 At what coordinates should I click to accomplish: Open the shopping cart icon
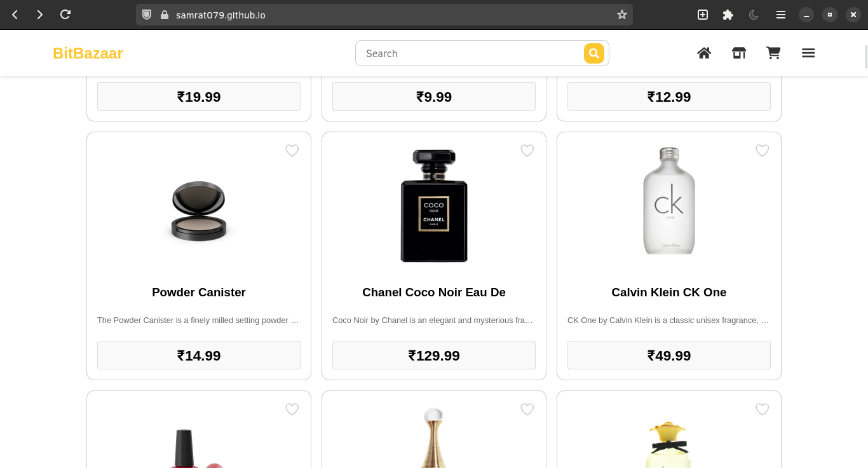coord(773,53)
